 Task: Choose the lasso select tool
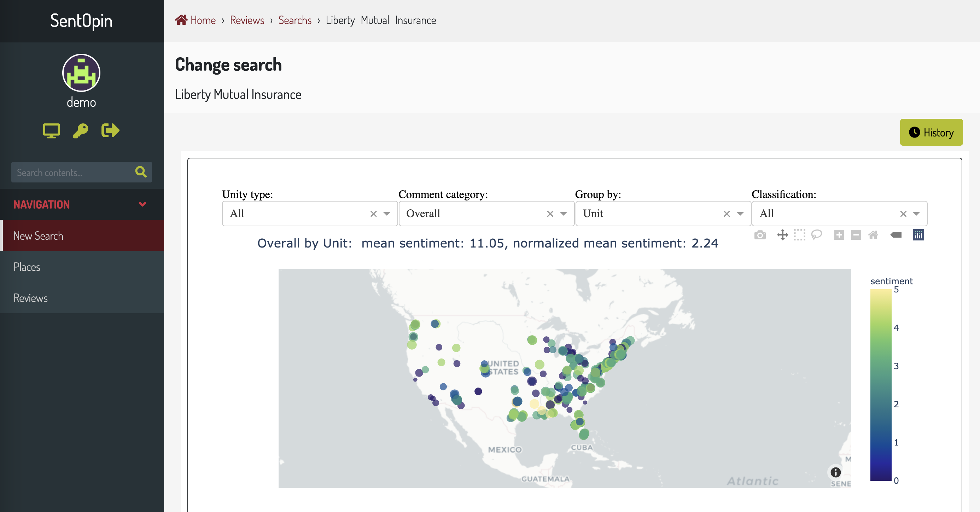click(x=816, y=235)
